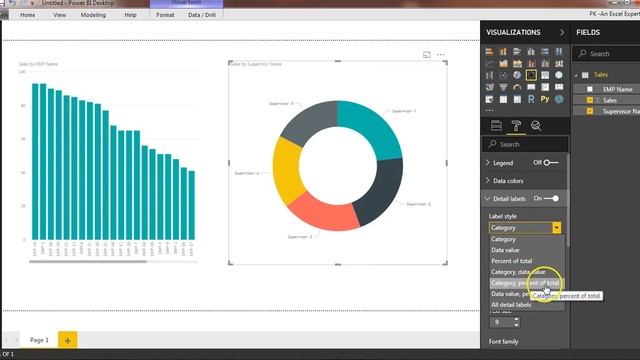The height and width of the screenshot is (360, 640).
Task: Select the Ribbon chart visual
Action: click(x=559, y=63)
